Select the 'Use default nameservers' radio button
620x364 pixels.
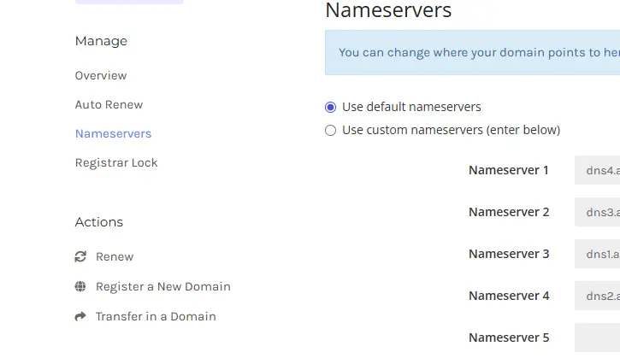[331, 107]
